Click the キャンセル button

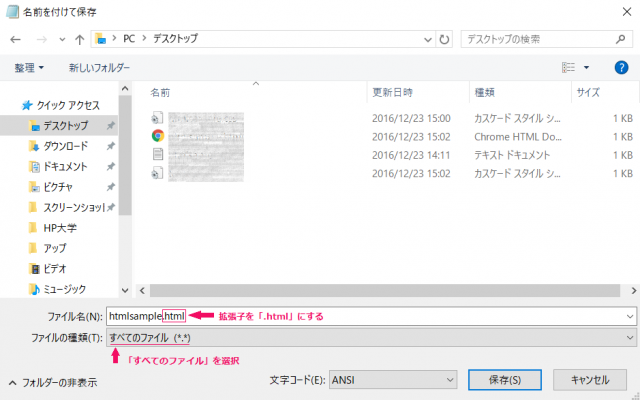coord(589,380)
